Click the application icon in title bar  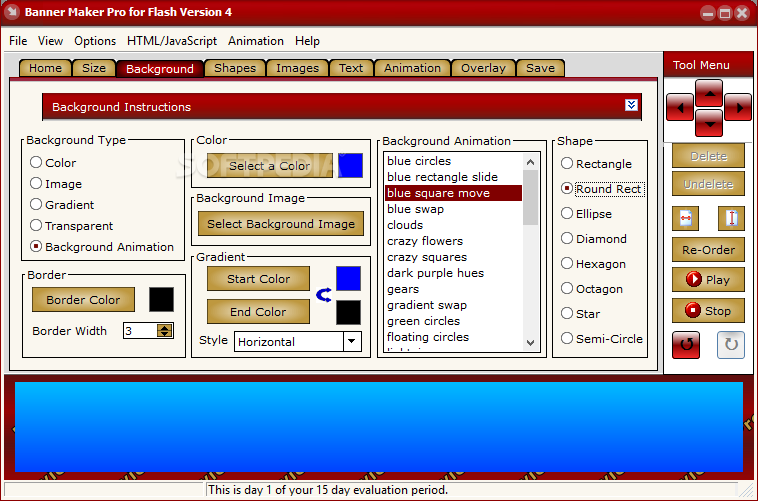(x=12, y=12)
